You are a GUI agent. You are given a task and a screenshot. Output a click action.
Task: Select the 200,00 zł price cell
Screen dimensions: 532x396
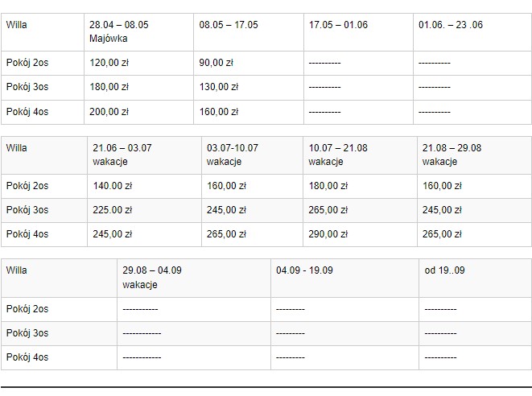(x=109, y=112)
